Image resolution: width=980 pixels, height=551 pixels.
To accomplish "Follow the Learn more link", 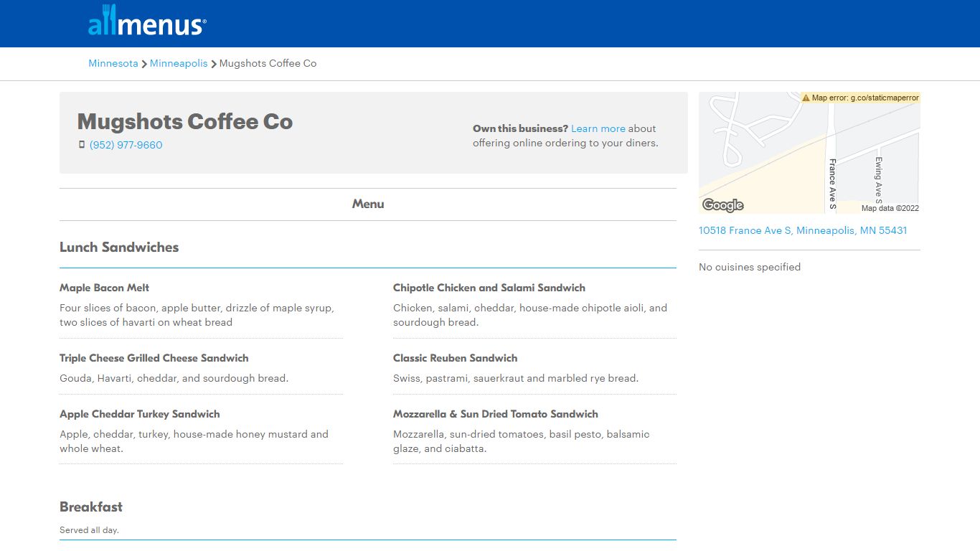I will [598, 128].
